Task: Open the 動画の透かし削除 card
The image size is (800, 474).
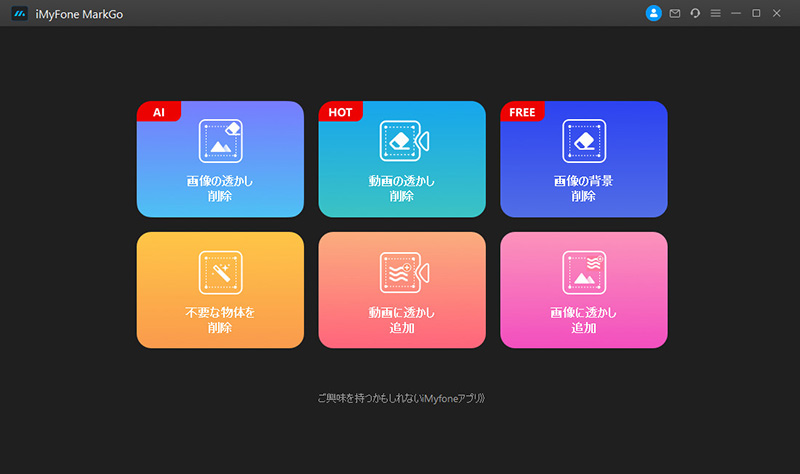Action: coord(402,159)
